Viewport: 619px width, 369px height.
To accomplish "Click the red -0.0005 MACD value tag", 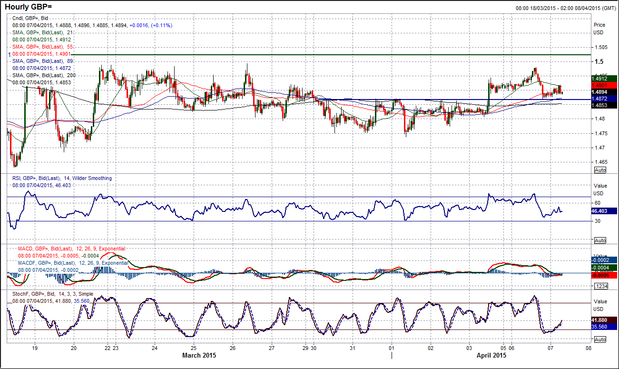I will pyautogui.click(x=604, y=275).
